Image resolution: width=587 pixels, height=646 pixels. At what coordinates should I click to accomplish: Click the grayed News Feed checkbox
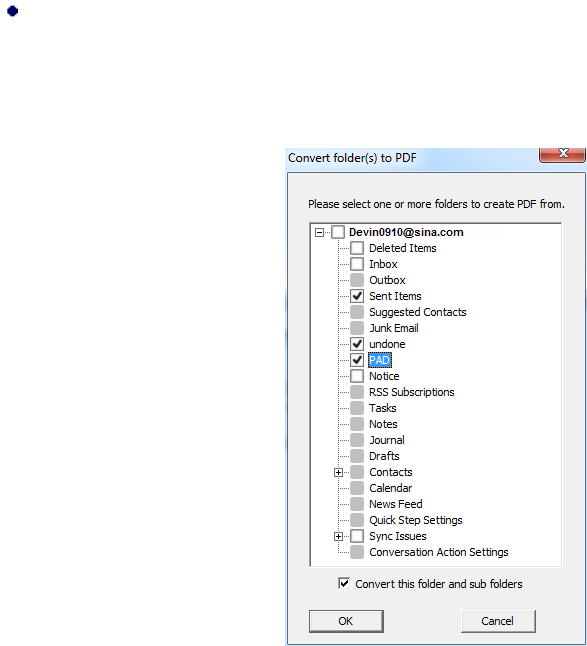357,504
